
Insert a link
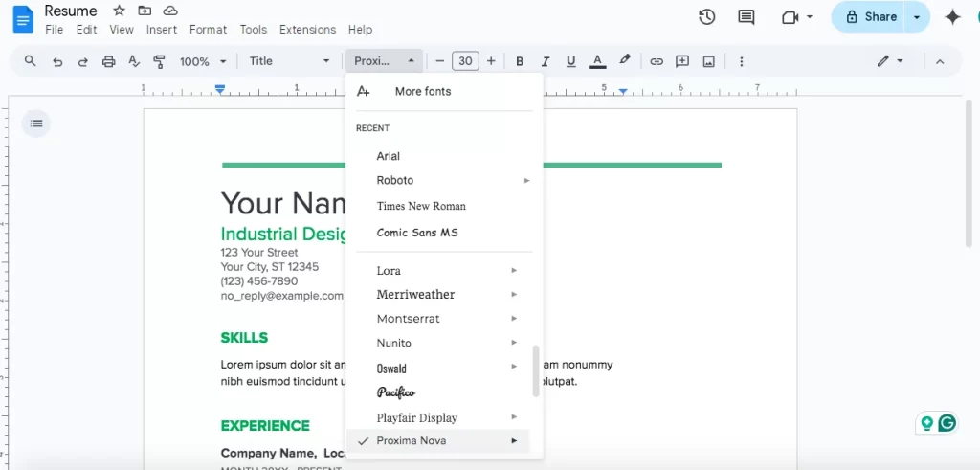point(657,61)
